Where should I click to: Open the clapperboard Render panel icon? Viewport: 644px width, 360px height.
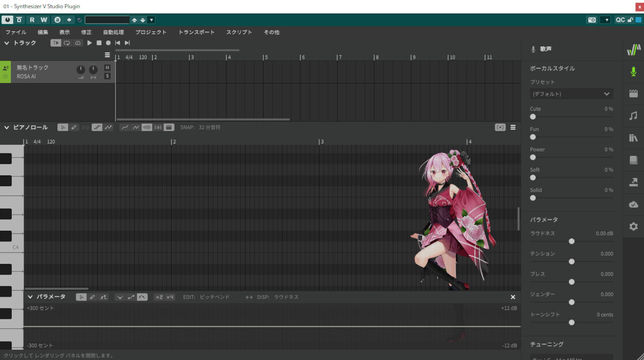click(633, 94)
